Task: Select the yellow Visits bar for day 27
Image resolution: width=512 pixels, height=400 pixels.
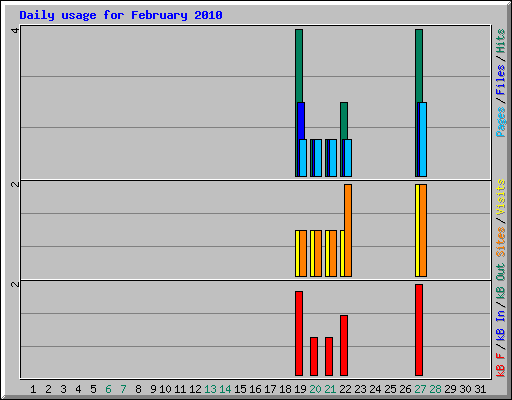Action: (417, 230)
